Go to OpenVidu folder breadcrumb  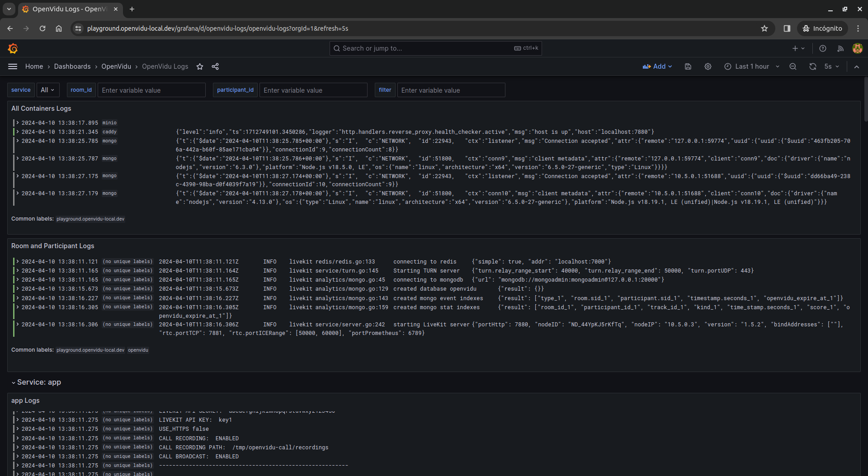(x=116, y=66)
